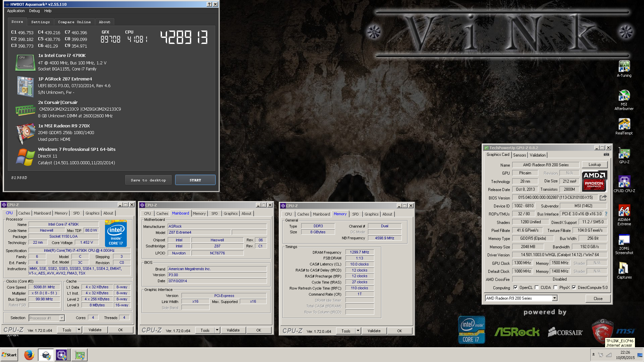Click the CPU chip icon in Aquamark
The image size is (644, 362).
(25, 63)
